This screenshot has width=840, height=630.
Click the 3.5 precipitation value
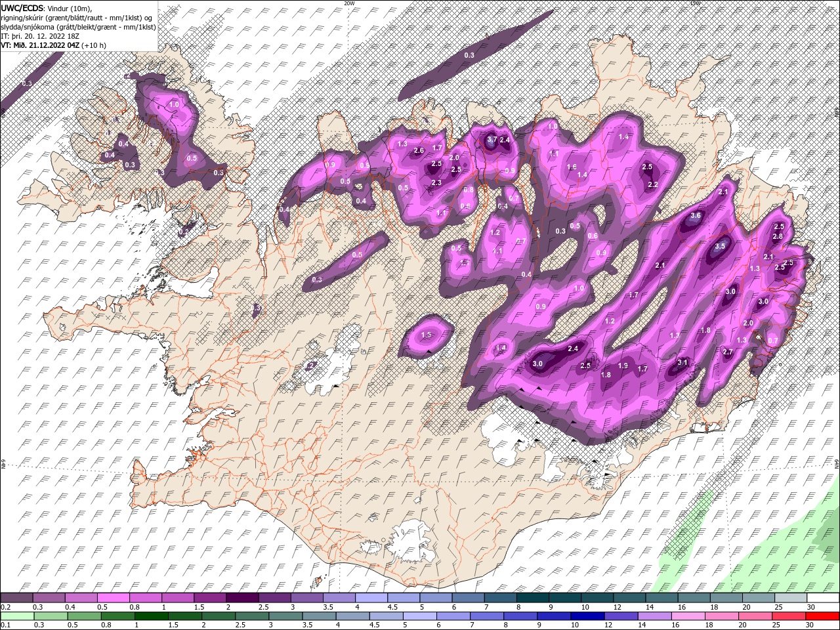(719, 246)
